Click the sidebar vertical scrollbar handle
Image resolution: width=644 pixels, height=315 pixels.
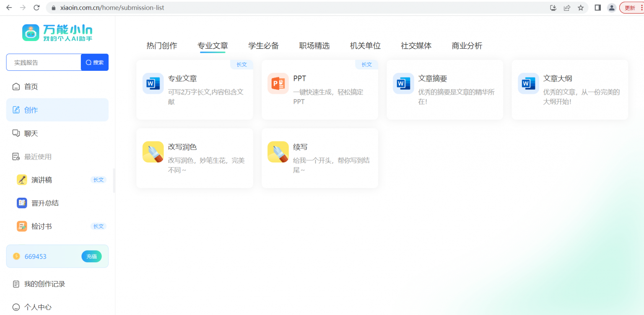click(114, 181)
